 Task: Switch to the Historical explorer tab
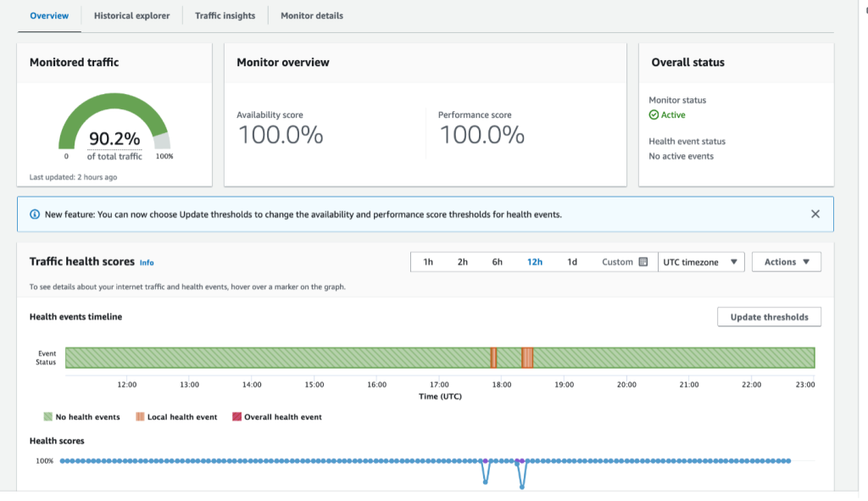[131, 15]
